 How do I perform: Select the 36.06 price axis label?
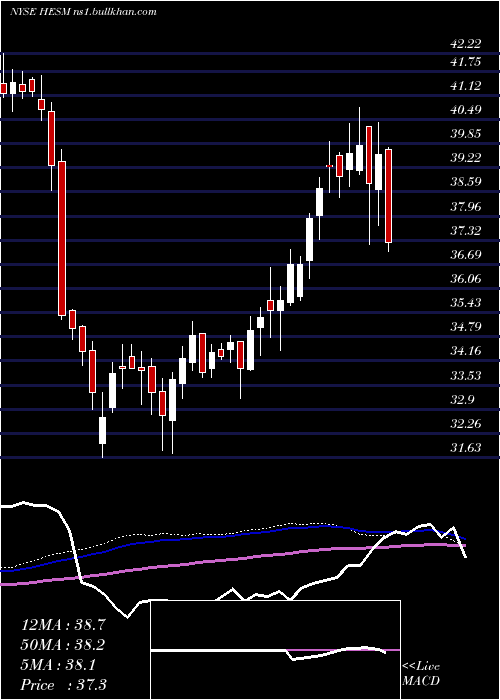click(466, 279)
